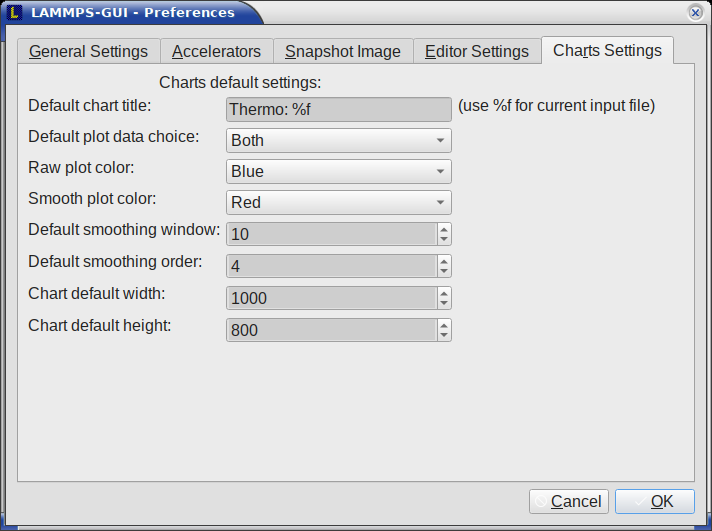
Task: Open the Raw plot color dropdown
Action: click(339, 172)
